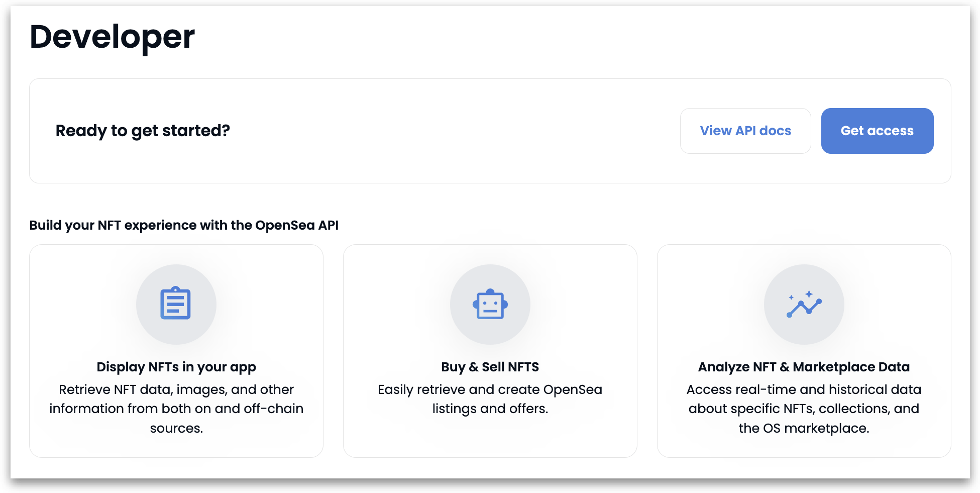Click the Easily retrieve and create listings text
980x493 pixels.
click(490, 399)
